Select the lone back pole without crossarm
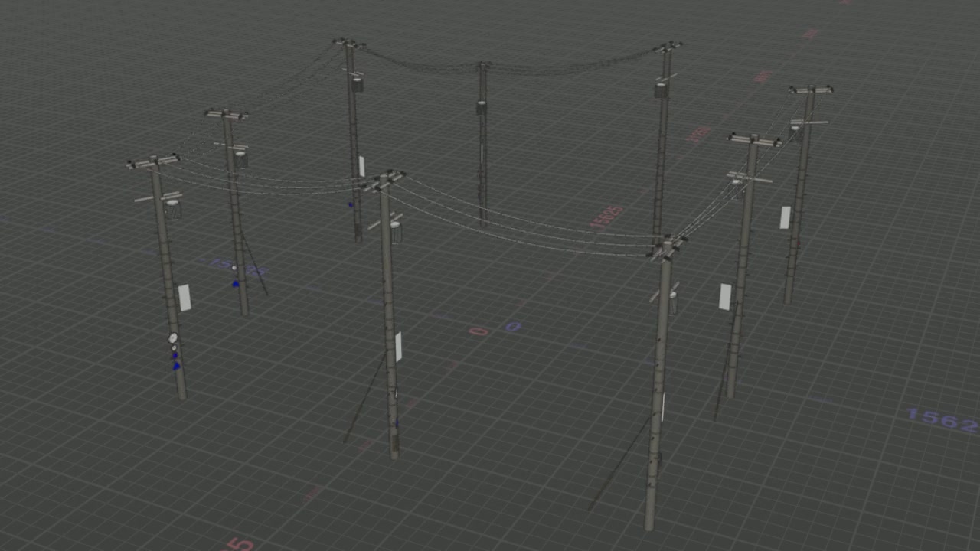Viewport: 980px width, 551px height. point(482,144)
